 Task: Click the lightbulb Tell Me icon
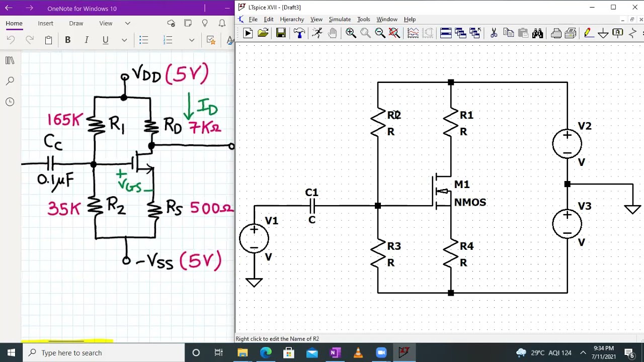205,23
